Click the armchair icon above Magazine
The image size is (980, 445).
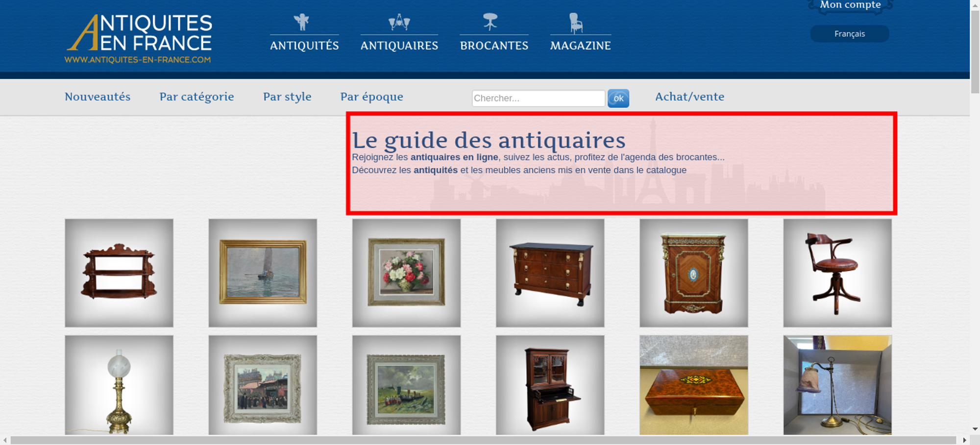point(576,23)
